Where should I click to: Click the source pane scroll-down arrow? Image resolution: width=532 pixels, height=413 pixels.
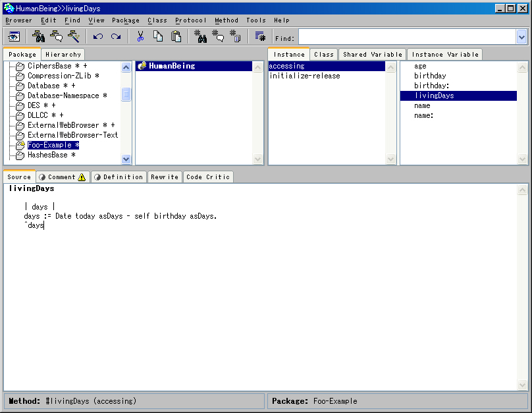point(522,385)
